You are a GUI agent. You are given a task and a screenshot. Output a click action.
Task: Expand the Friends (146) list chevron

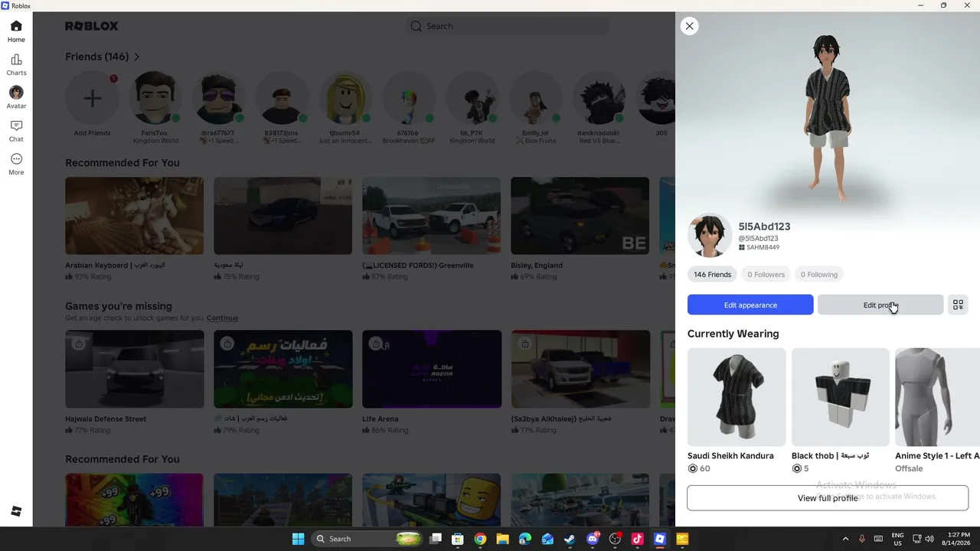tap(137, 57)
